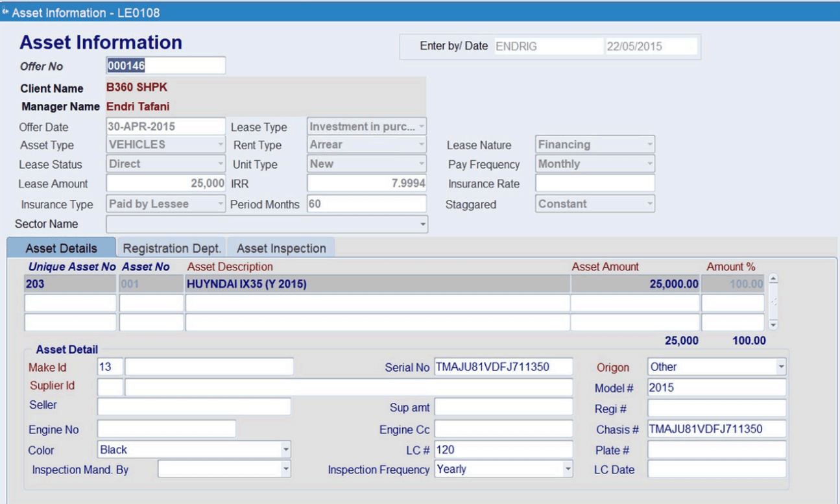Image resolution: width=840 pixels, height=504 pixels.
Task: Click the Serial No input field
Action: tap(503, 367)
